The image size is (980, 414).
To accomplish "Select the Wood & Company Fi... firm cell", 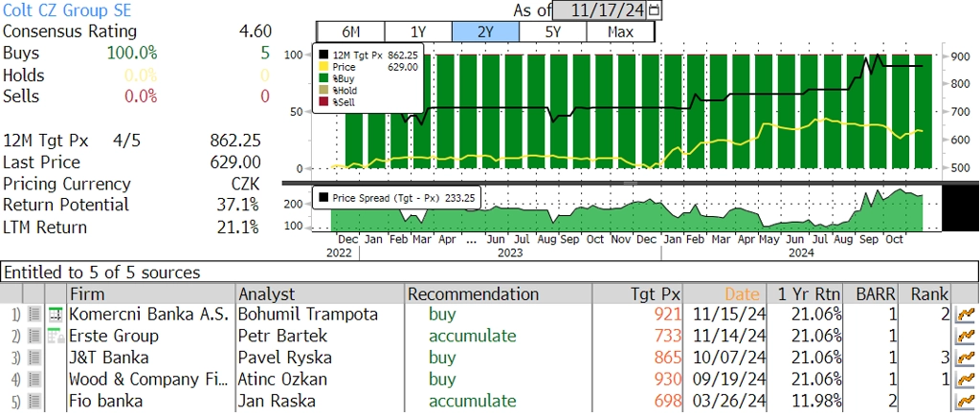I will click(x=149, y=379).
